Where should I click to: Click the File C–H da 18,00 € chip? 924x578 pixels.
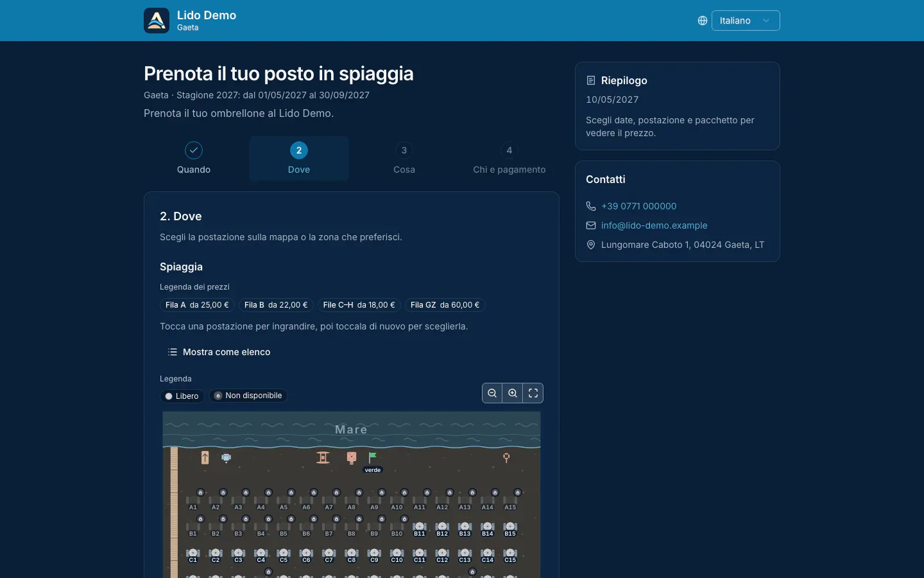[359, 305]
